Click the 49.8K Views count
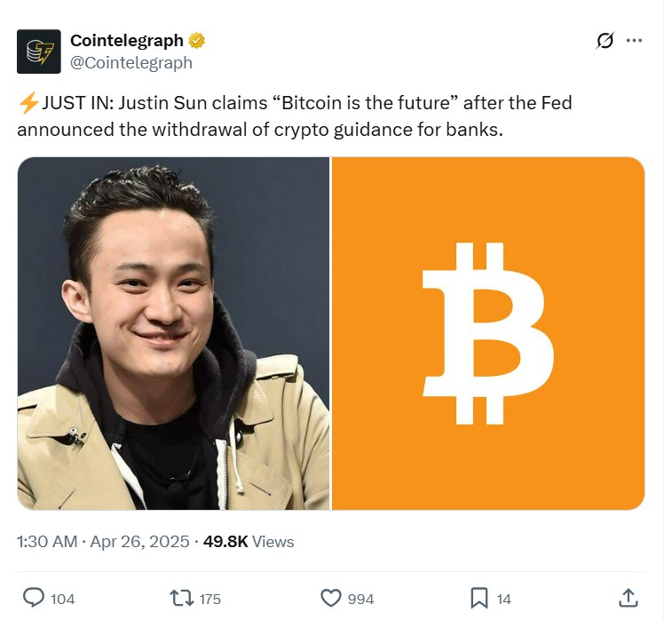 [x=249, y=542]
